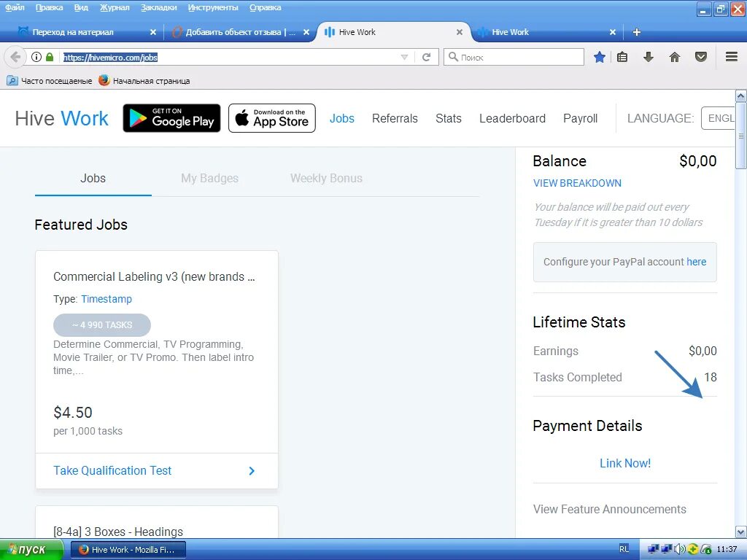Click the RL language indicator in taskbar
The height and width of the screenshot is (560, 747).
(x=624, y=549)
